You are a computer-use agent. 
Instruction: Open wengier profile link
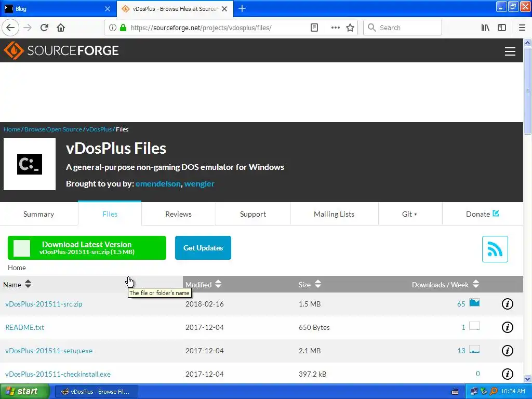pos(199,183)
